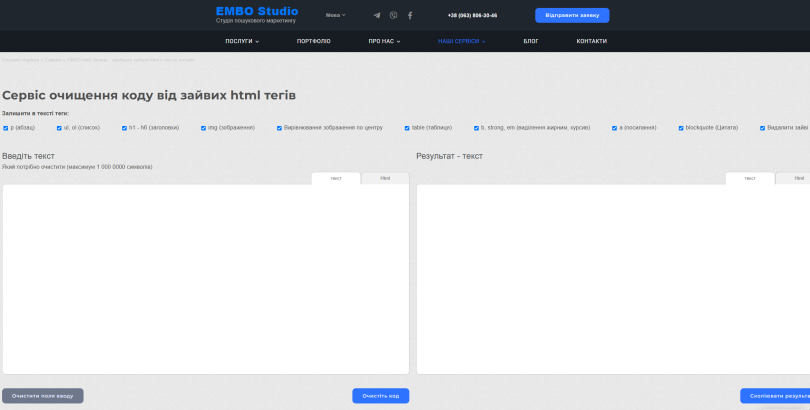The image size is (810, 410).
Task: Click the 'Відправити заявку' button
Action: (572, 15)
